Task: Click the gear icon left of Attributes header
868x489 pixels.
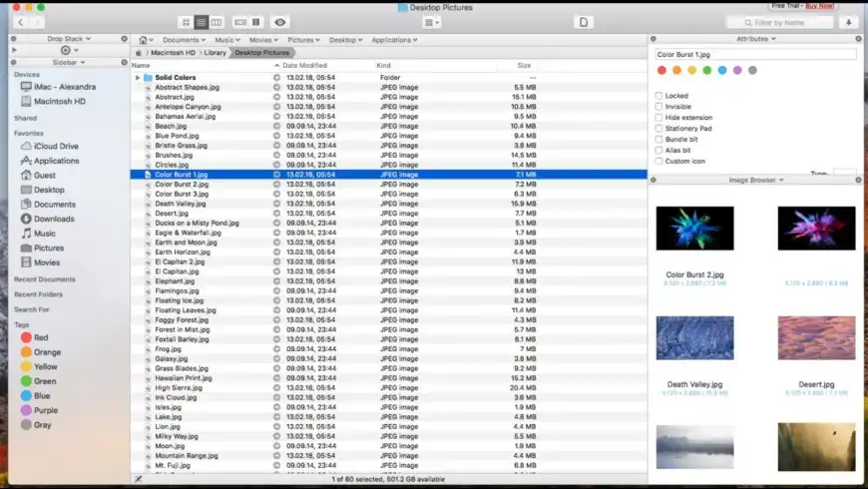Action: 653,39
